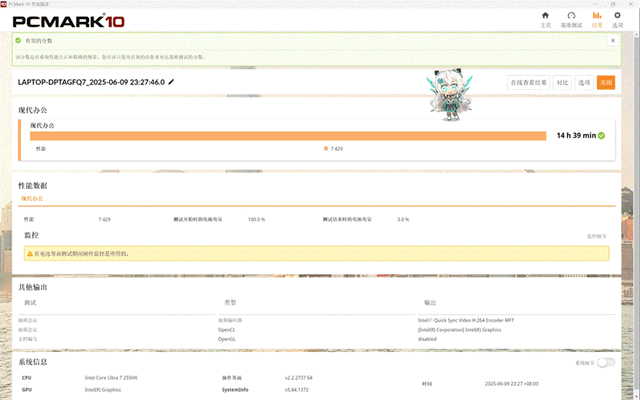Click the orange 关闭 button

click(x=606, y=82)
